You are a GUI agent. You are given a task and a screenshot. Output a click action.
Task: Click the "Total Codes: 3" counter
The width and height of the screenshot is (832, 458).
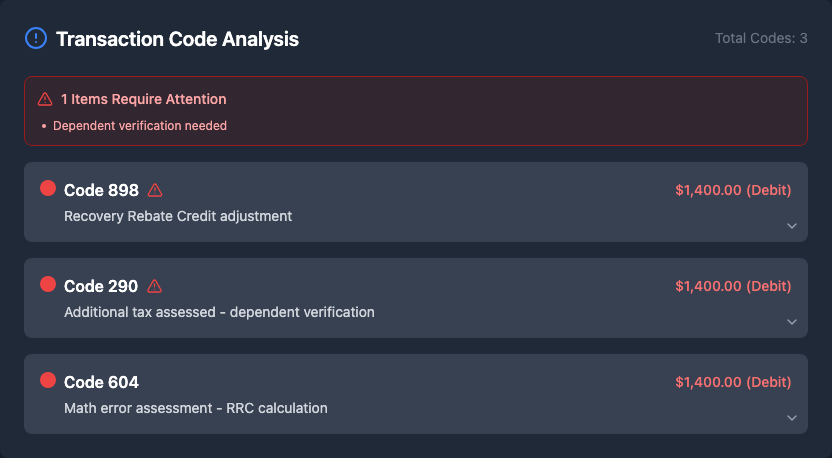click(x=761, y=38)
